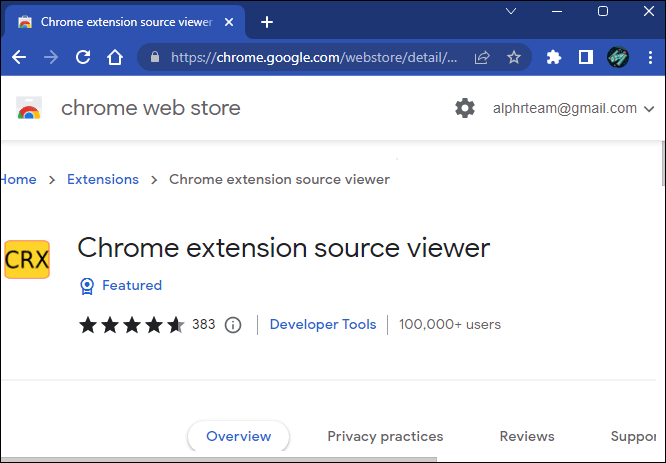This screenshot has width=666, height=463.
Task: View site information via padlock icon
Action: (x=155, y=57)
